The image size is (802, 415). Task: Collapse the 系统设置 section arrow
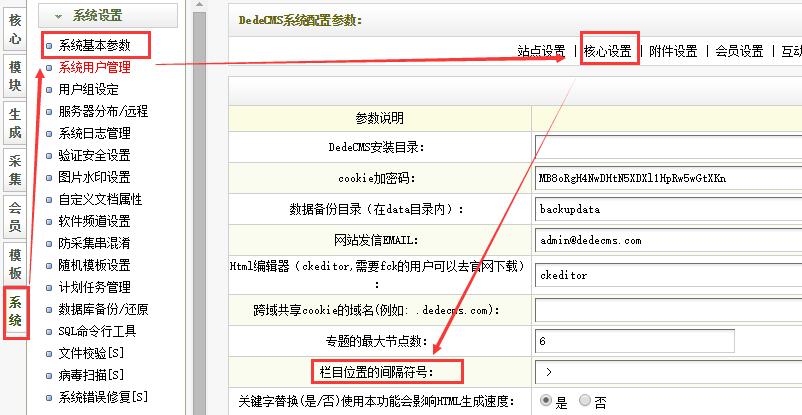pos(58,16)
